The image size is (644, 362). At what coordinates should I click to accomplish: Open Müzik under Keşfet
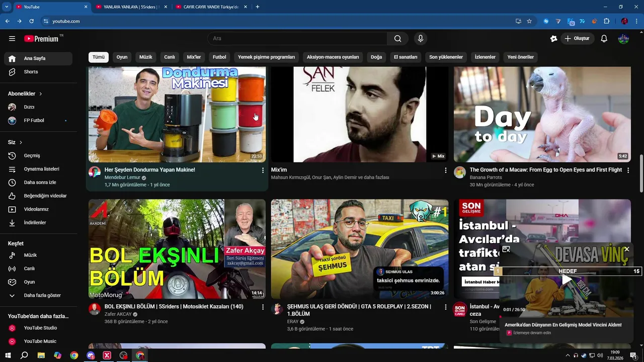pos(38,255)
